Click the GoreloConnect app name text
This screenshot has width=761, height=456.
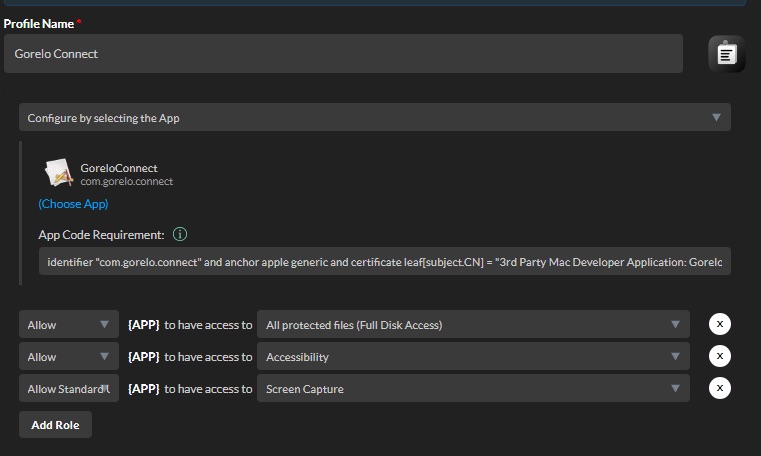pos(119,168)
